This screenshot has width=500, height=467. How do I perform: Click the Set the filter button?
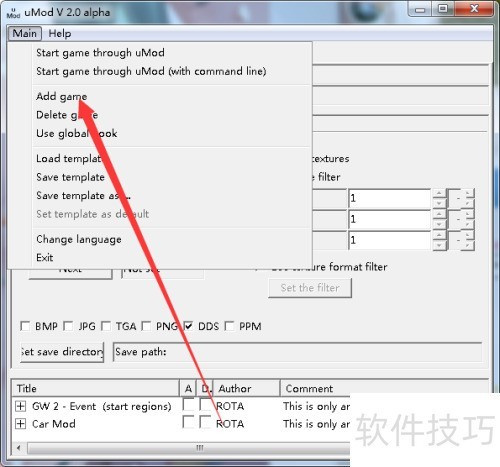[x=310, y=288]
